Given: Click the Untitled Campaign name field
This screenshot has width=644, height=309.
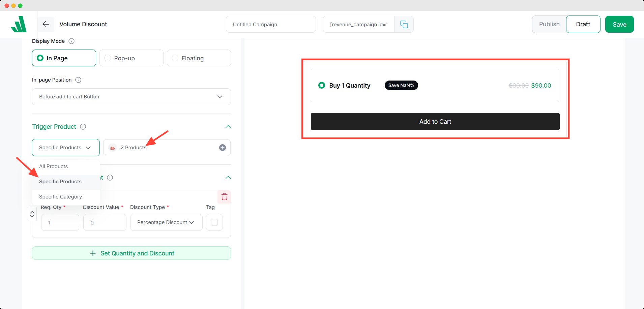Looking at the screenshot, I should [271, 24].
